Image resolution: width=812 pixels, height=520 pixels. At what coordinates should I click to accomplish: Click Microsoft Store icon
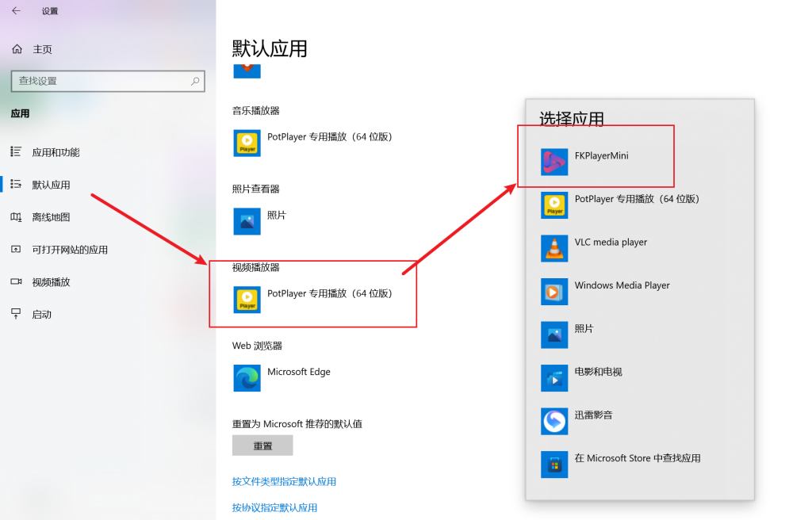[x=554, y=465]
